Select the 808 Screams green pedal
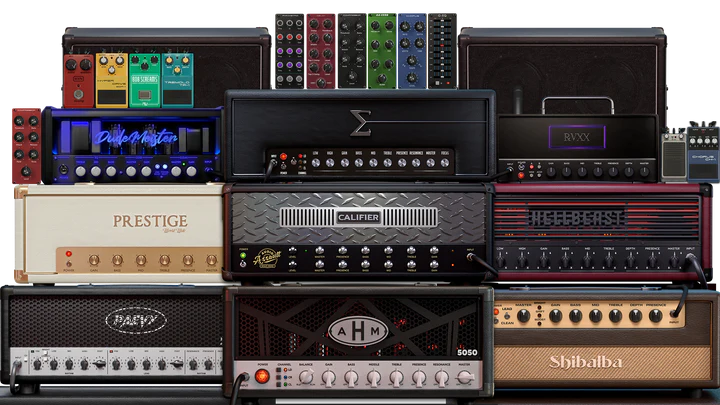This screenshot has height=405, width=720. 145,80
